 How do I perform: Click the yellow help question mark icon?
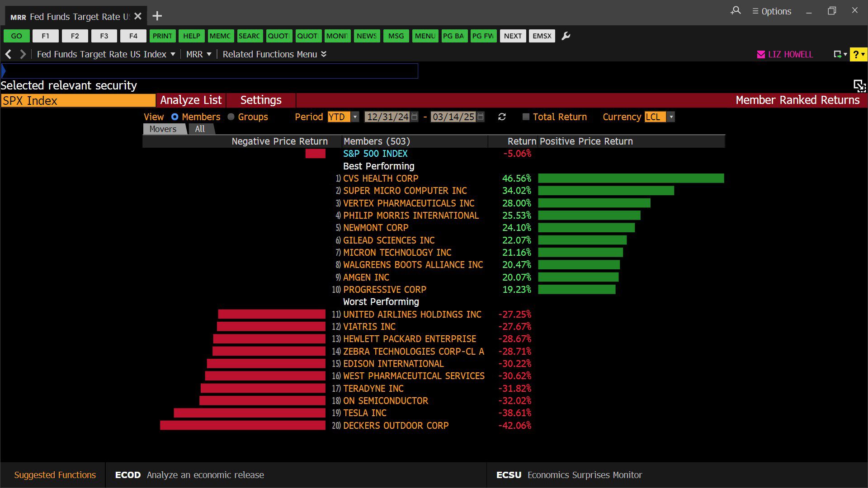coord(856,55)
